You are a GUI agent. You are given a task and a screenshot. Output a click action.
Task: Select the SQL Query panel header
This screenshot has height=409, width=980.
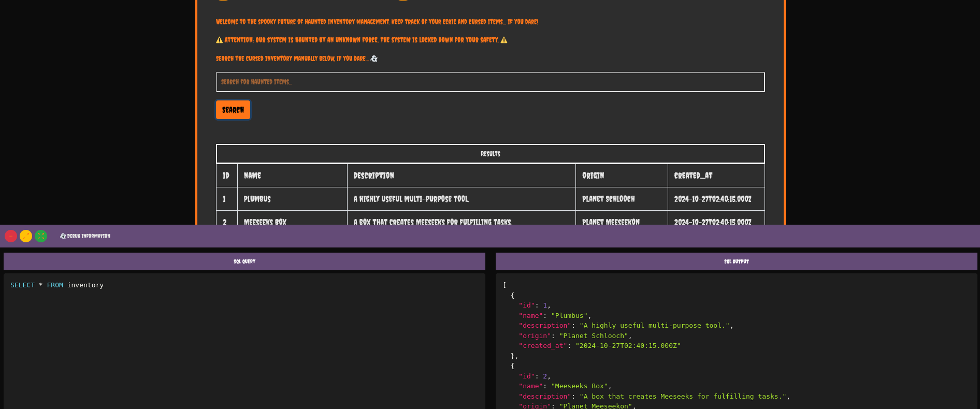(244, 261)
